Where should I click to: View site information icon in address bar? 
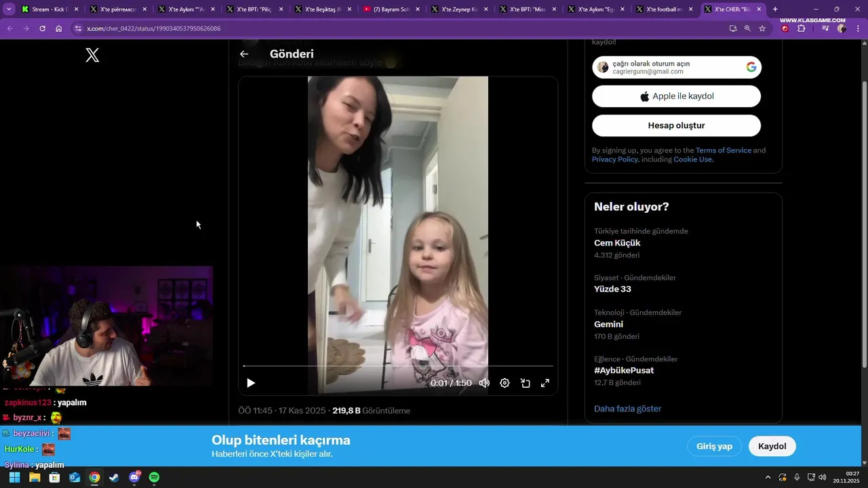point(78,28)
